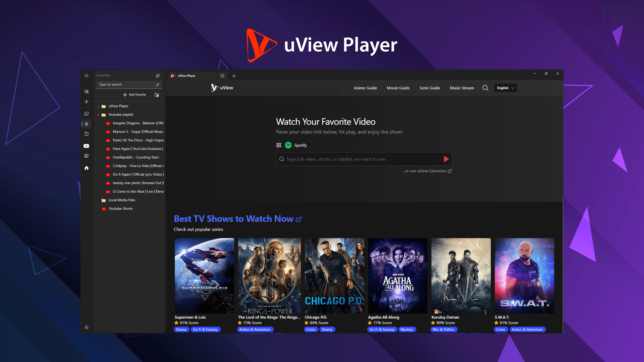Open the Movie Guide menu
The width and height of the screenshot is (644, 362).
point(398,88)
